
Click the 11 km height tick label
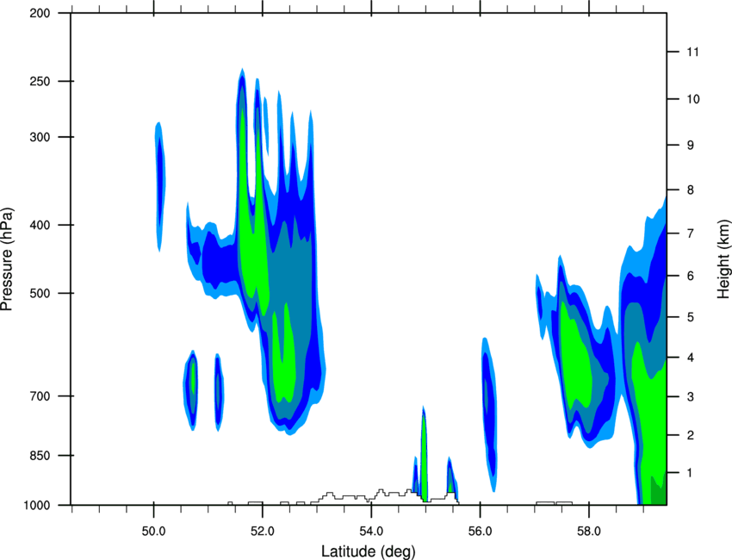point(692,52)
